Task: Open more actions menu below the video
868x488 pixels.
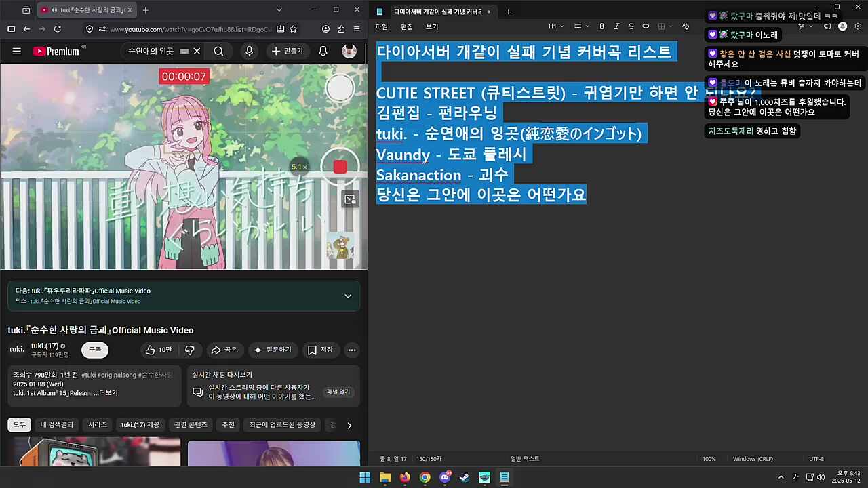Action: click(x=351, y=350)
